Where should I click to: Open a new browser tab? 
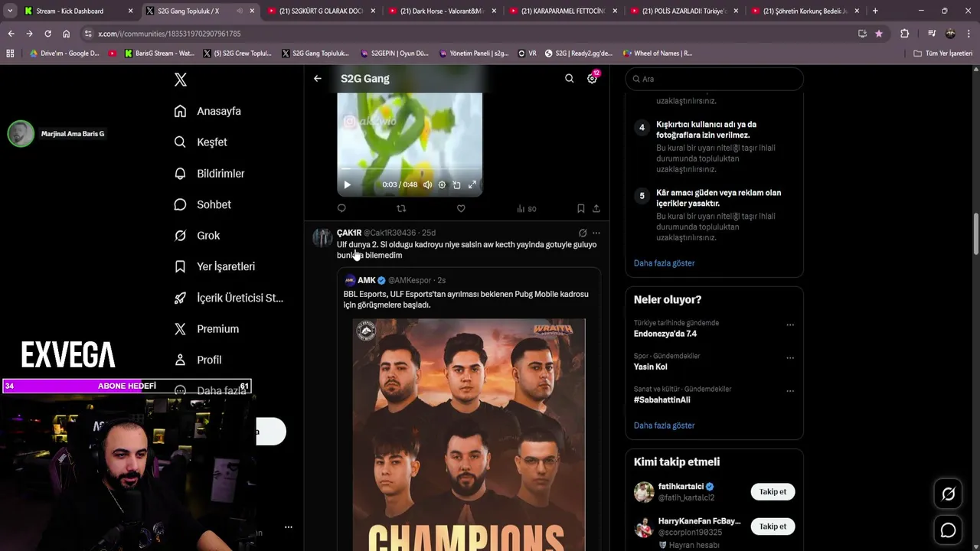coord(875,11)
